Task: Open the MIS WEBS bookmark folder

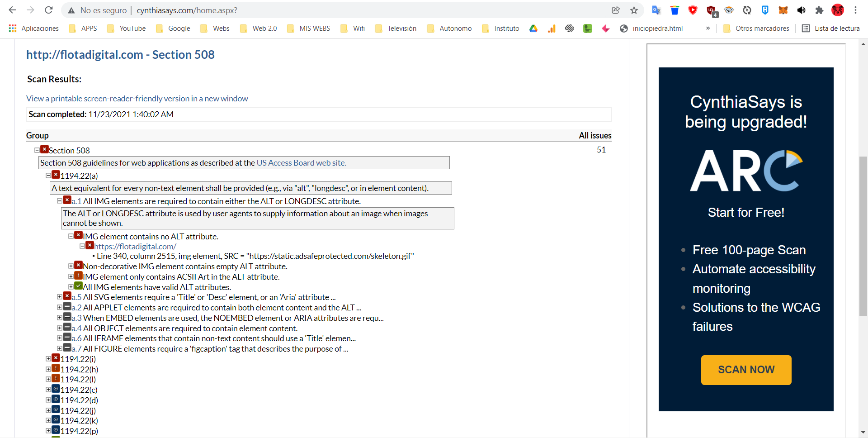Action: [x=309, y=28]
